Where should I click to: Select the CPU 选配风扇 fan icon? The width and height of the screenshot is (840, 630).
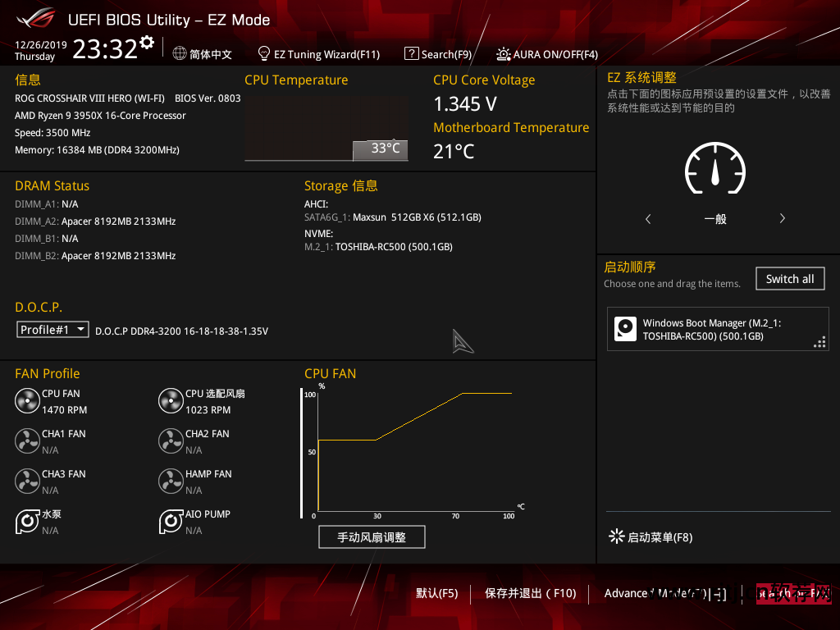tap(171, 400)
